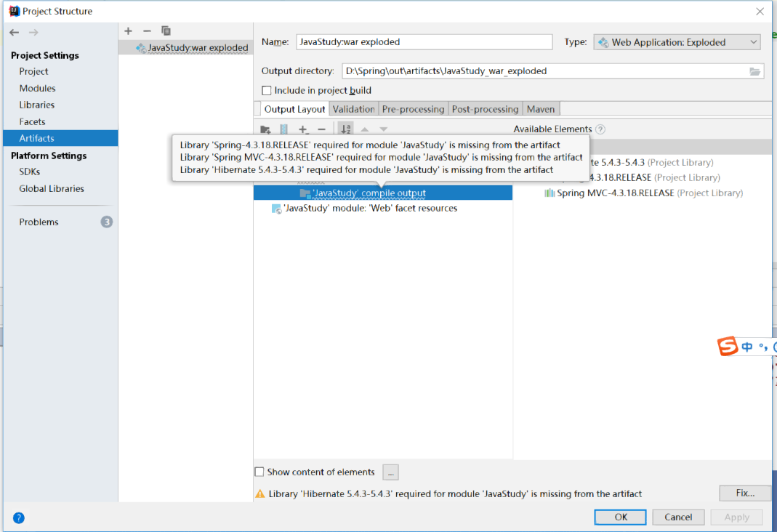The height and width of the screenshot is (532, 777).
Task: Click the ellipsis button beside Show content of elements
Action: (x=390, y=472)
